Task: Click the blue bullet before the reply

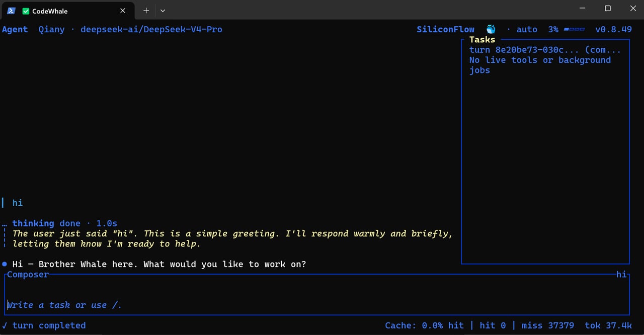Action: coord(5,264)
